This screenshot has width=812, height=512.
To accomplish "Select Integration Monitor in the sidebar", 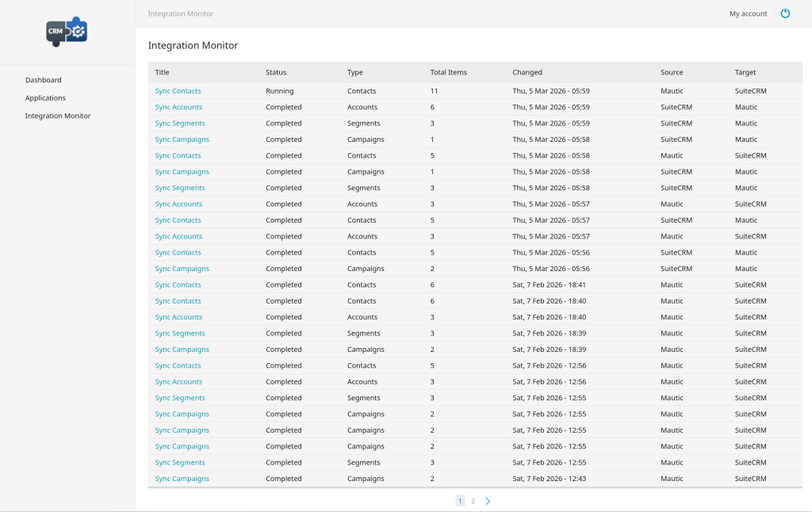I will click(58, 116).
